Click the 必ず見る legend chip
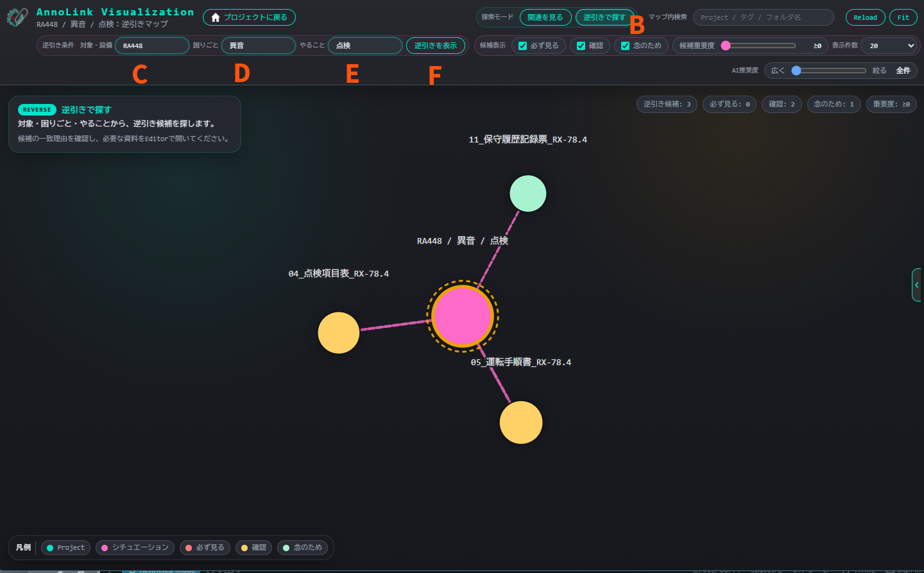Screen dimensions: 924x573 pyautogui.click(x=205, y=547)
